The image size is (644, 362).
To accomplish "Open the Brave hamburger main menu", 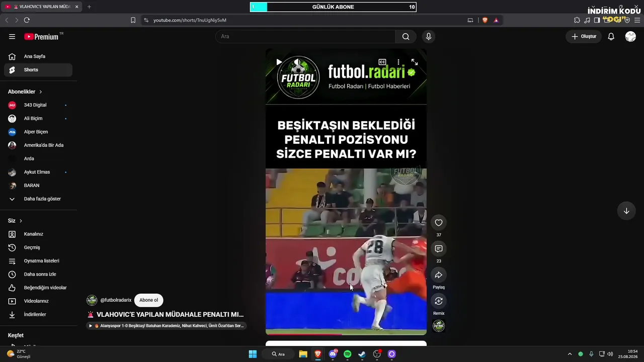I will 637,20.
